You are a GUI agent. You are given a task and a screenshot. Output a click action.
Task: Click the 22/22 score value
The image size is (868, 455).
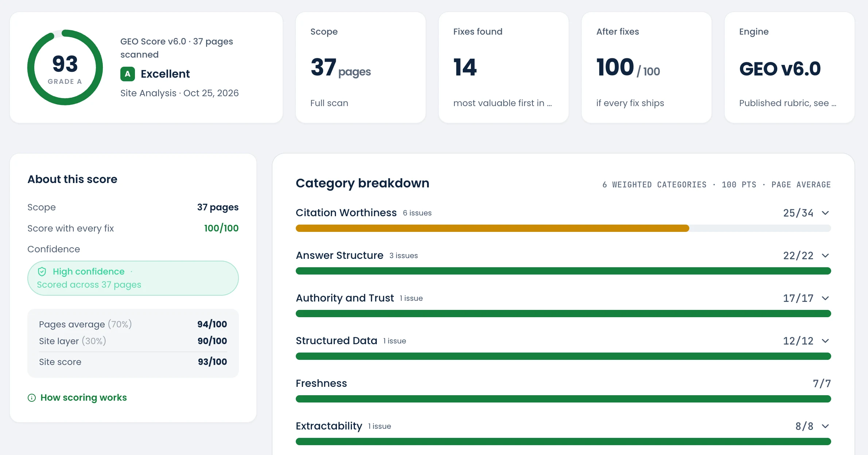coord(798,256)
